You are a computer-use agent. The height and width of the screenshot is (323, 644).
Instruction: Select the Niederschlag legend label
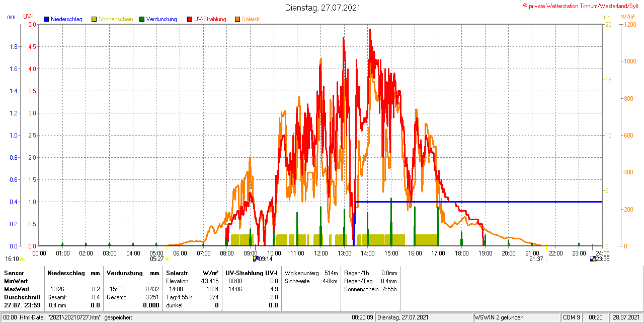(66, 19)
